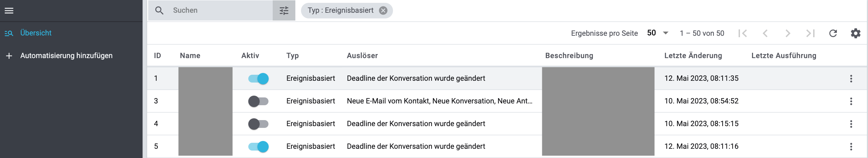Click the search magnifier icon
The height and width of the screenshot is (158, 868).
pos(160,11)
